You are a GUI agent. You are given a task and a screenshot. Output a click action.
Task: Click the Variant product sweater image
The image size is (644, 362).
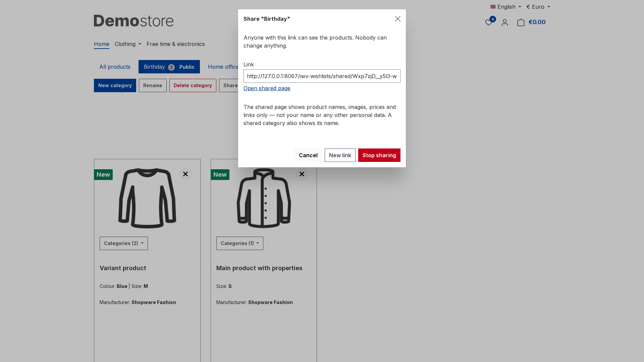(147, 198)
